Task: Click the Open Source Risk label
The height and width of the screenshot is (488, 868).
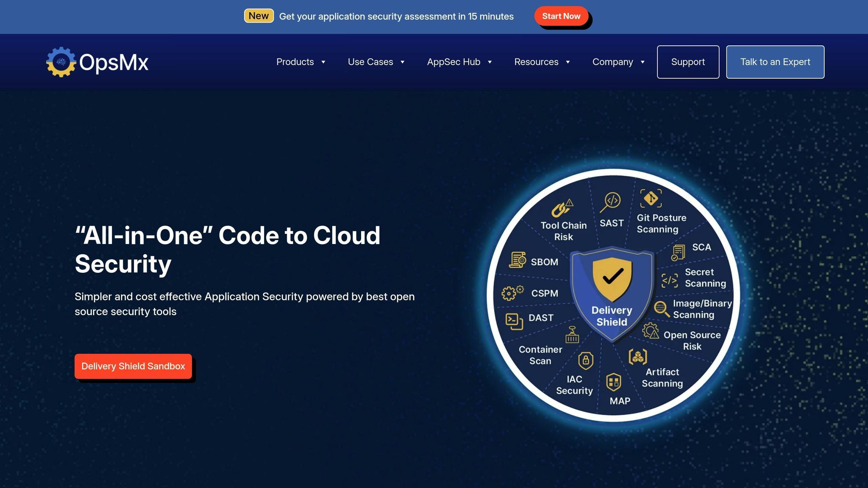Action: pyautogui.click(x=692, y=341)
